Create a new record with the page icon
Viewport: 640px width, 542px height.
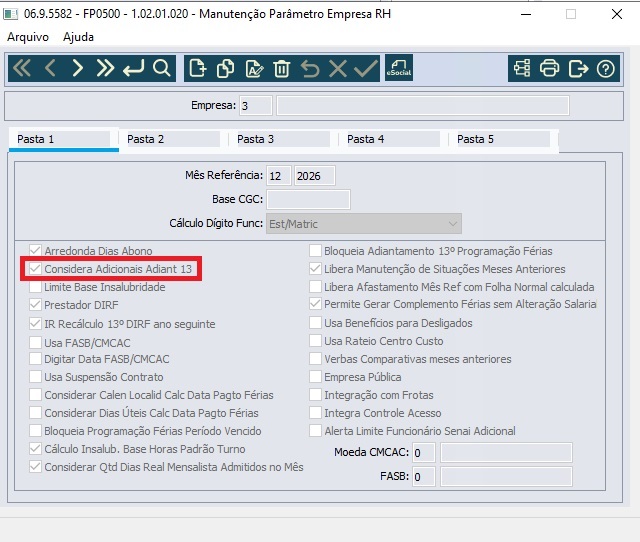click(198, 68)
